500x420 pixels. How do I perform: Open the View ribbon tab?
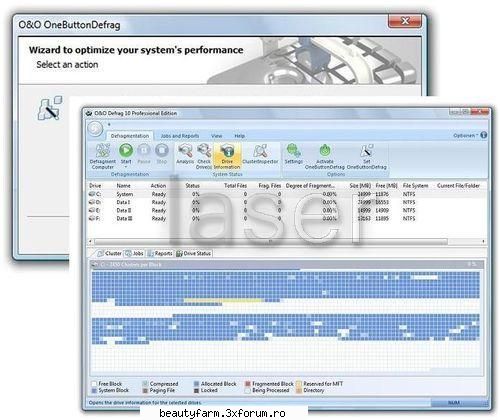pyautogui.click(x=217, y=136)
